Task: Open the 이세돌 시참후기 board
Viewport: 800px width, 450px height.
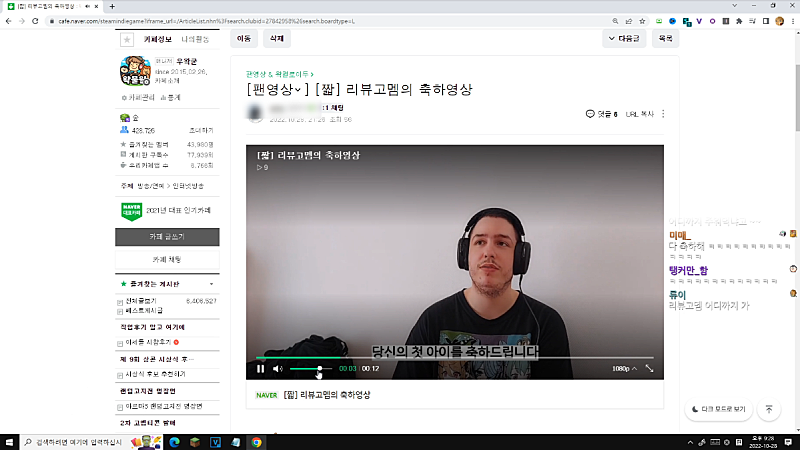Action: (148, 342)
